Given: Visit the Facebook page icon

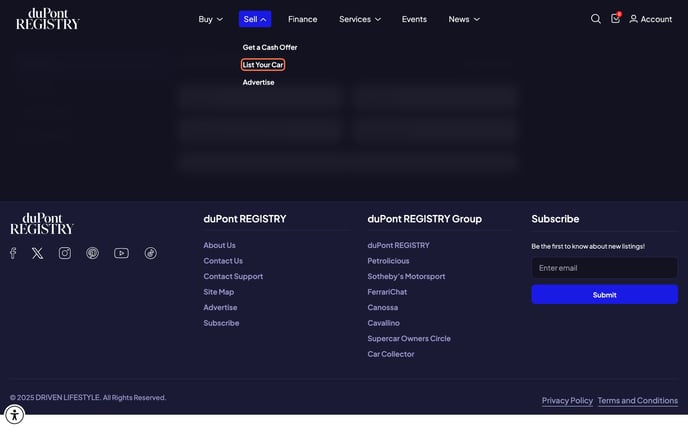Looking at the screenshot, I should pos(13,253).
